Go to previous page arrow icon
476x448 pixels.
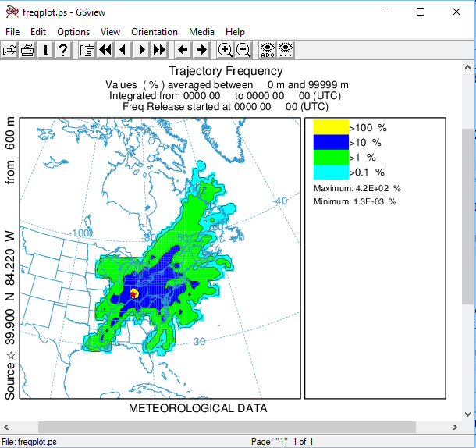click(123, 50)
